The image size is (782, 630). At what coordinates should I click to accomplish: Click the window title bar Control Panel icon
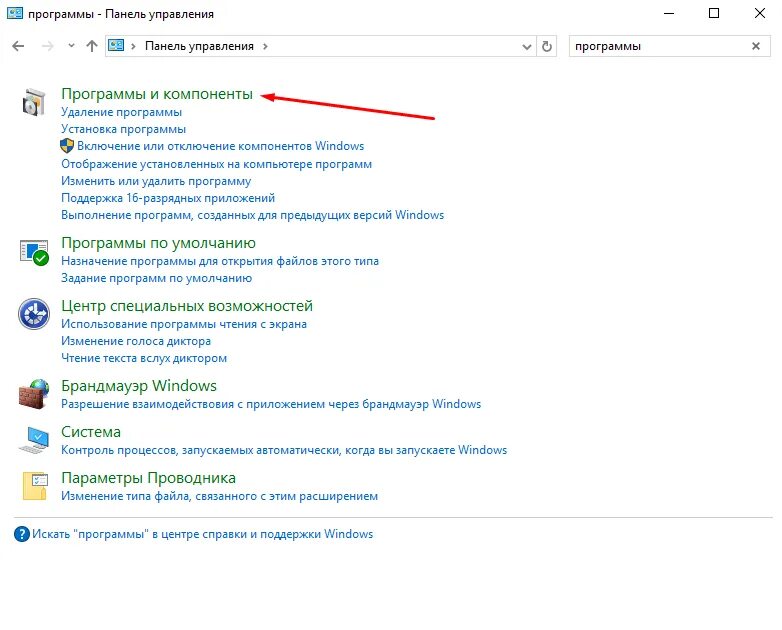(14, 13)
